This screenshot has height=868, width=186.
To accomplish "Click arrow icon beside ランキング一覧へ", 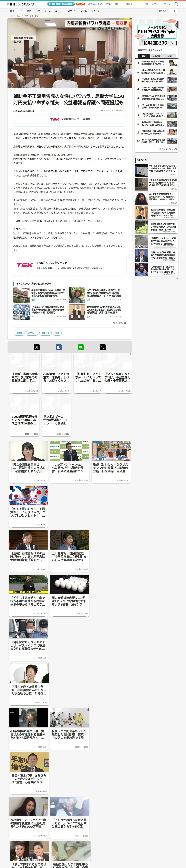I will coord(176,149).
